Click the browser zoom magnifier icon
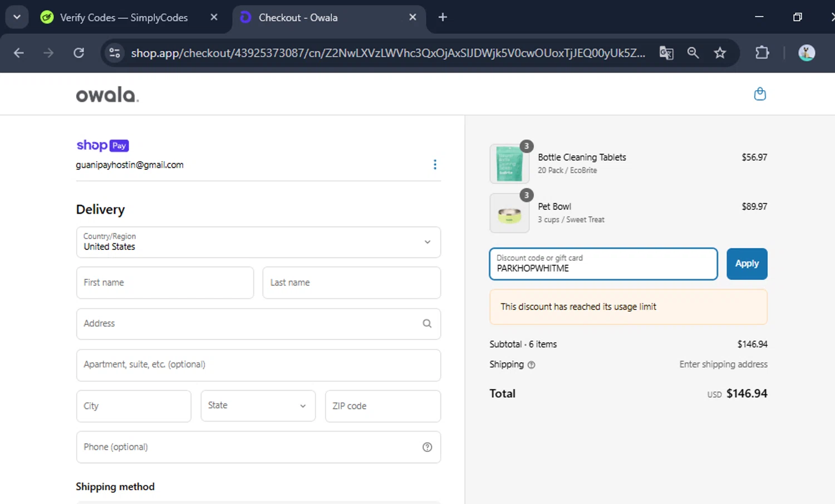The width and height of the screenshot is (835, 504). click(692, 53)
